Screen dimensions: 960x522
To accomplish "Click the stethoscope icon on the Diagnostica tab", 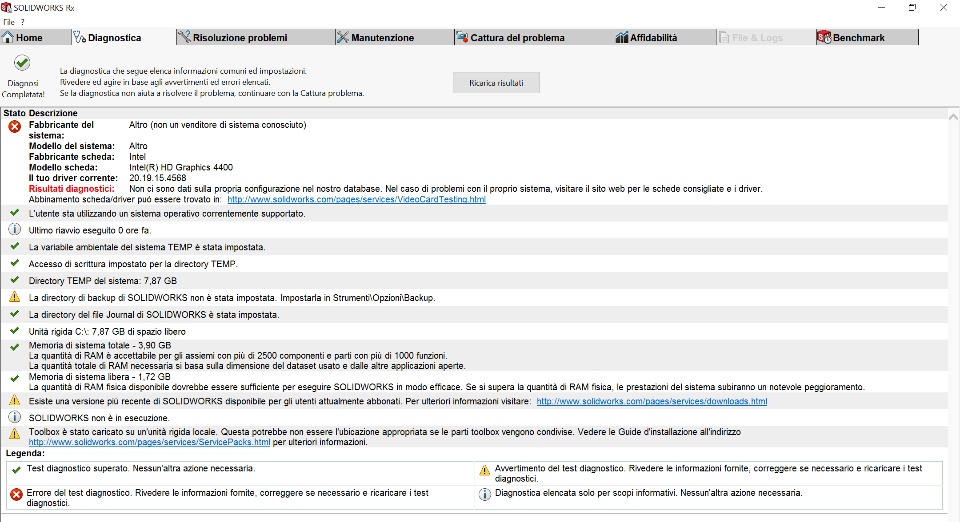I will click(80, 37).
